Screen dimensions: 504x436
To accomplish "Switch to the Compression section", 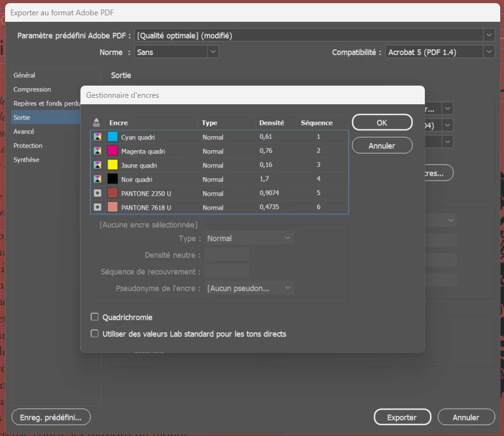I will coord(32,89).
